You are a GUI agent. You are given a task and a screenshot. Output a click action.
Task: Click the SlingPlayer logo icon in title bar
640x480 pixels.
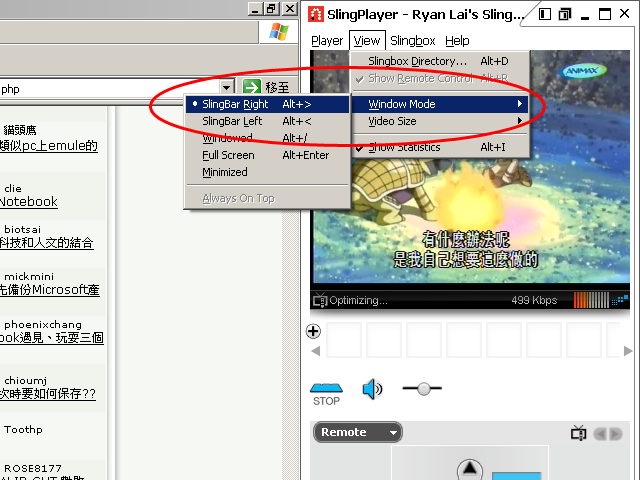point(316,14)
